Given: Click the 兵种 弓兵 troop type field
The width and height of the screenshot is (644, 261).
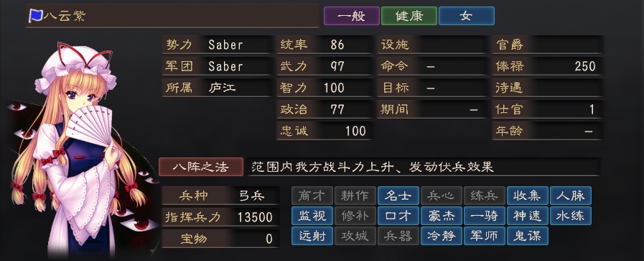Looking at the screenshot, I should coord(220,196).
